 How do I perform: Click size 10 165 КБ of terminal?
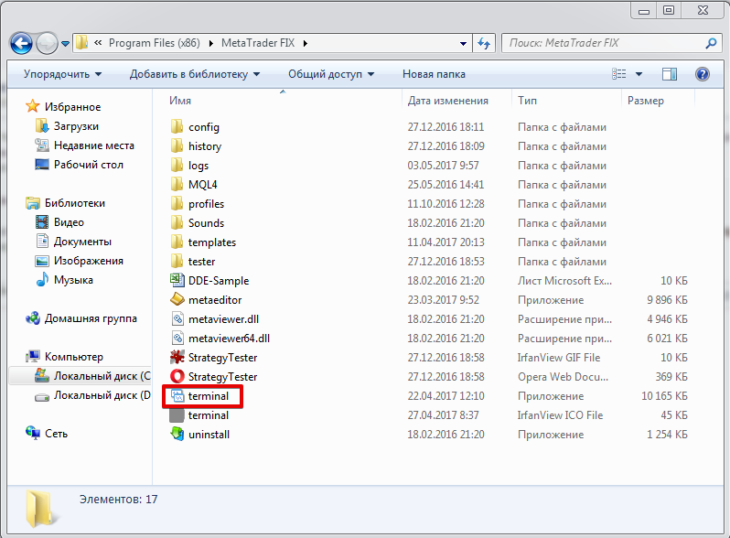(664, 396)
